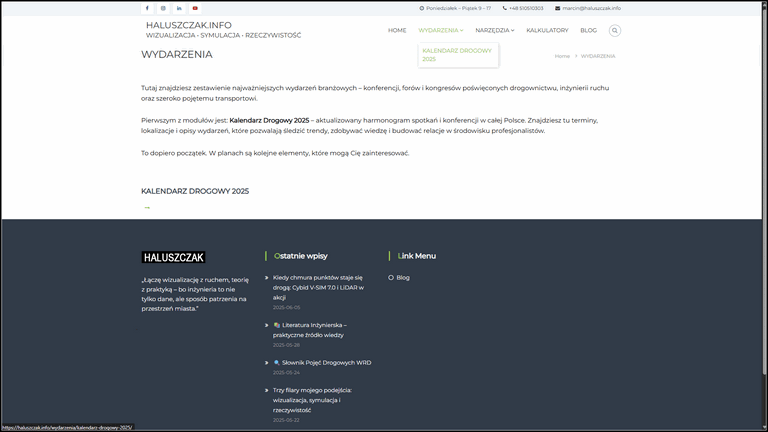The image size is (768, 432).
Task: Click the arrow icon under Kalendarz Drogowy 2025
Action: [x=147, y=208]
